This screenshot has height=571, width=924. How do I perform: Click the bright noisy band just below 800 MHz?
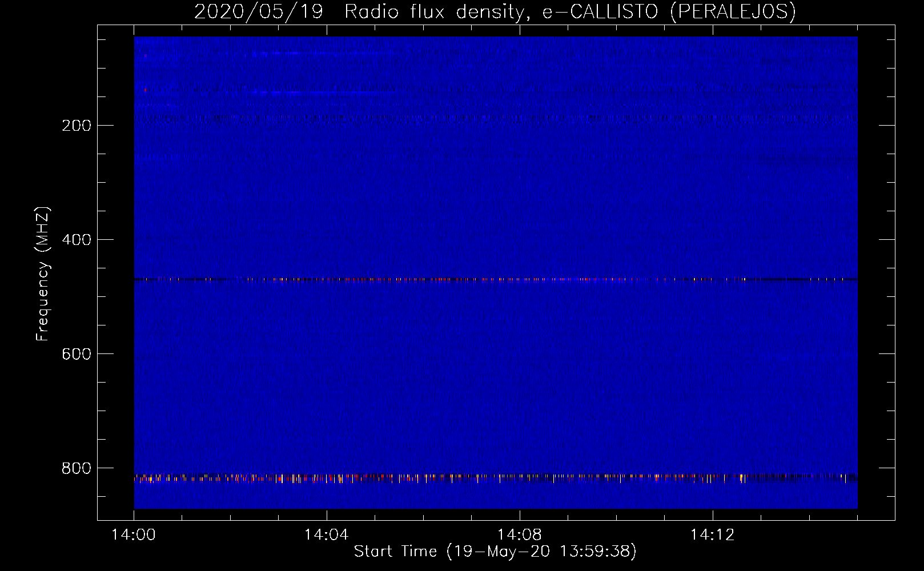(496, 478)
